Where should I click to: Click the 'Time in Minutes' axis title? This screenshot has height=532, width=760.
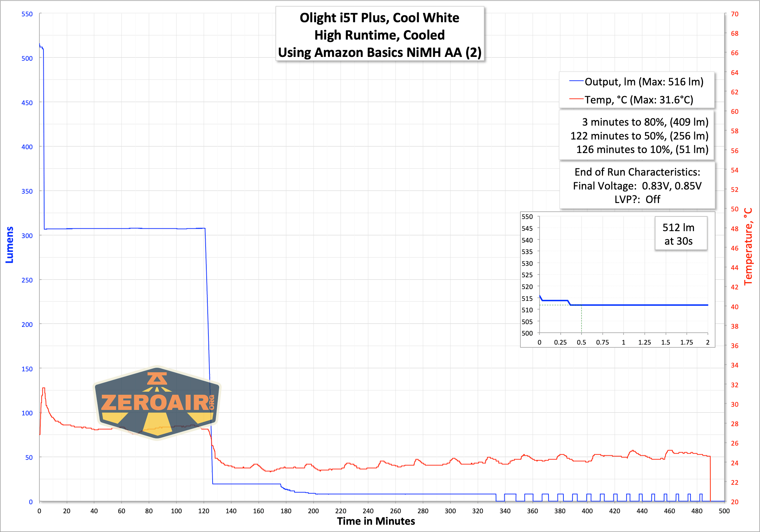click(x=376, y=521)
